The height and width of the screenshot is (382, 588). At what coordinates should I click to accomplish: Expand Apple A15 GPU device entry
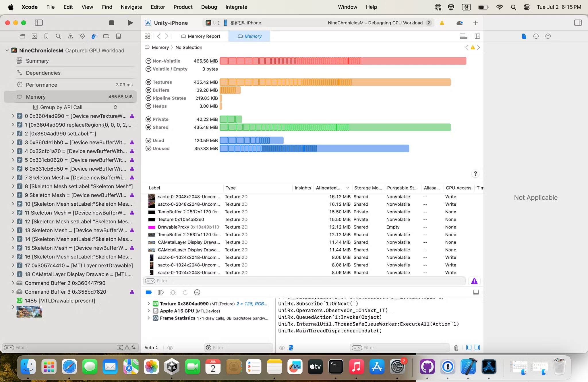pos(148,311)
